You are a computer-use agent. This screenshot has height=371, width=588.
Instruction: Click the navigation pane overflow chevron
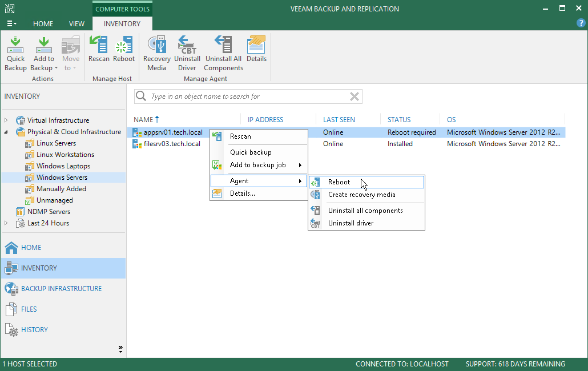tap(120, 349)
